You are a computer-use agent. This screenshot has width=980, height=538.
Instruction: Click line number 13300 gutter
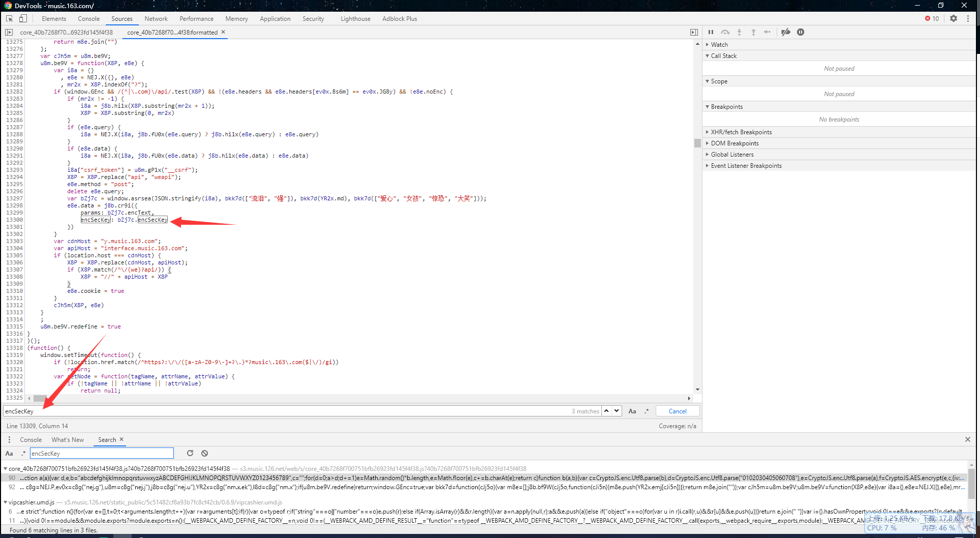(14, 220)
